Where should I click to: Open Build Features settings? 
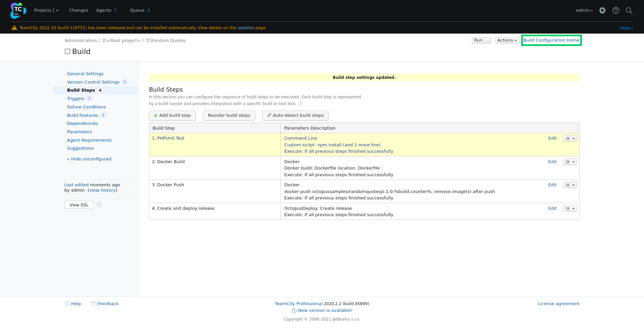coord(83,115)
